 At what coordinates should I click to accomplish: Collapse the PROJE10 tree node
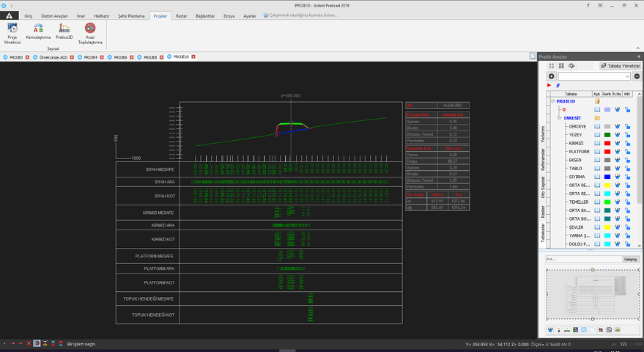pyautogui.click(x=553, y=101)
